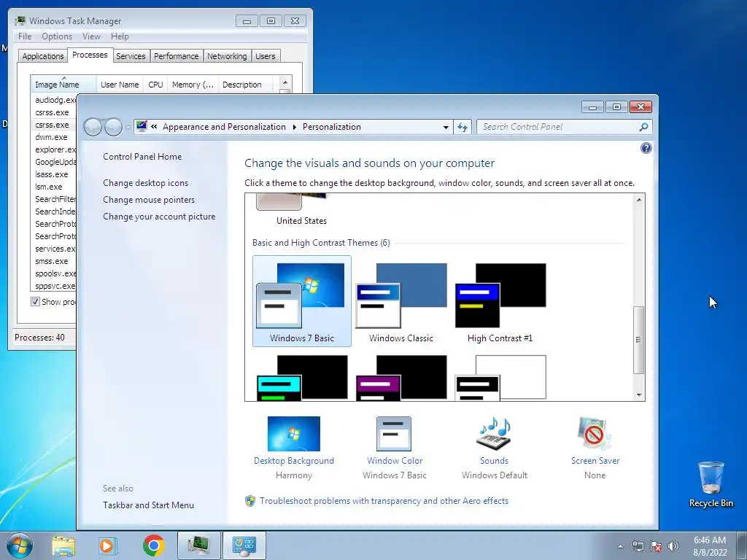The width and height of the screenshot is (747, 560).
Task: Click Troubleshoot problems with transparency link
Action: coord(384,501)
